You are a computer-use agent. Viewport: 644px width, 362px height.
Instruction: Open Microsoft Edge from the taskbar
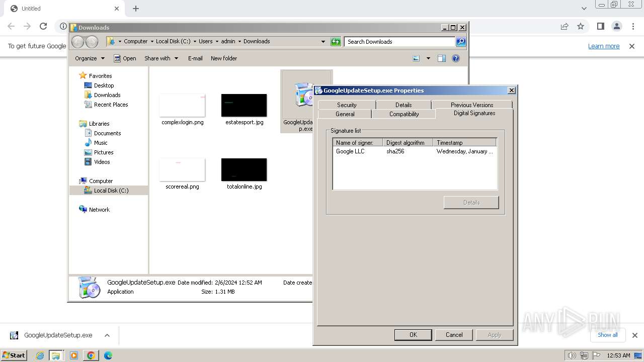[108, 355]
